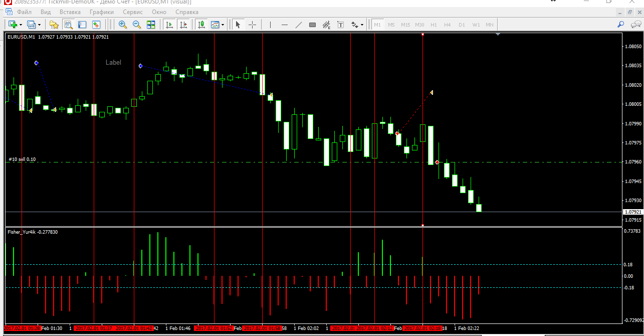Toggle chart shift from right border
Viewport: 644px width, 336px height.
tap(183, 24)
